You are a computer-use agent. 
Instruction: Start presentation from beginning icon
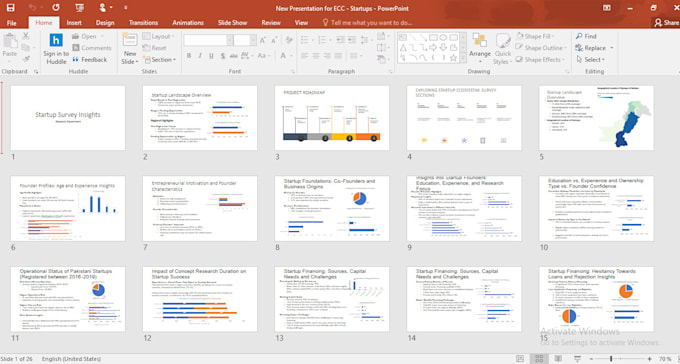[x=79, y=7]
